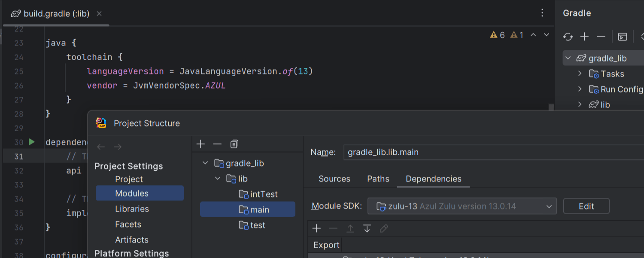Collapse the gradle_lib tree in the Gradle panel
Viewport: 644px width, 258px height.
(x=568, y=58)
